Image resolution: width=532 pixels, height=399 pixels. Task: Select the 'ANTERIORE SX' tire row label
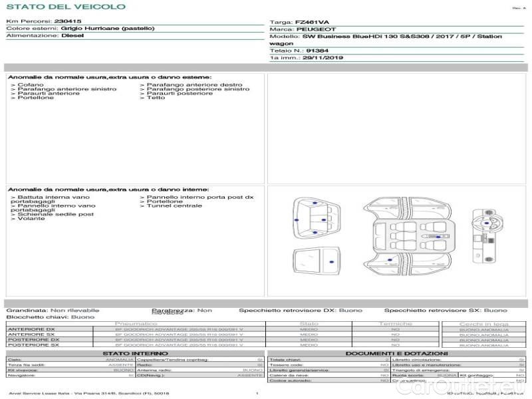point(31,334)
